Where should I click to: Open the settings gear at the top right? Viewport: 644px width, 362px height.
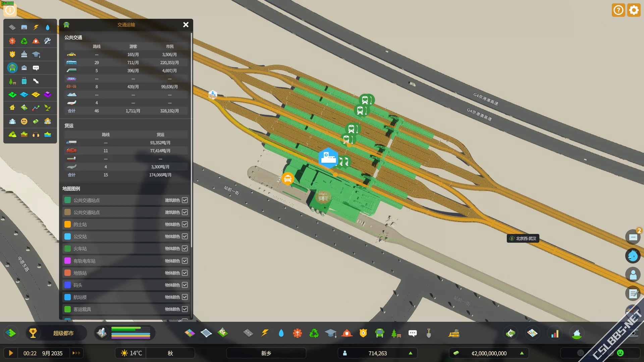(634, 10)
